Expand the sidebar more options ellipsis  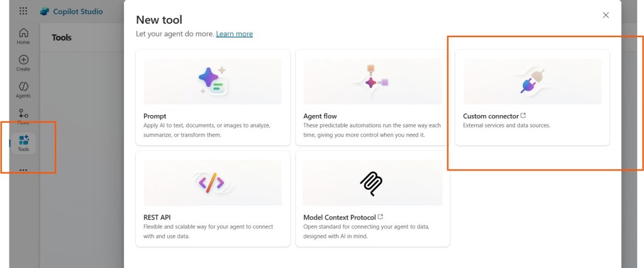(x=23, y=170)
